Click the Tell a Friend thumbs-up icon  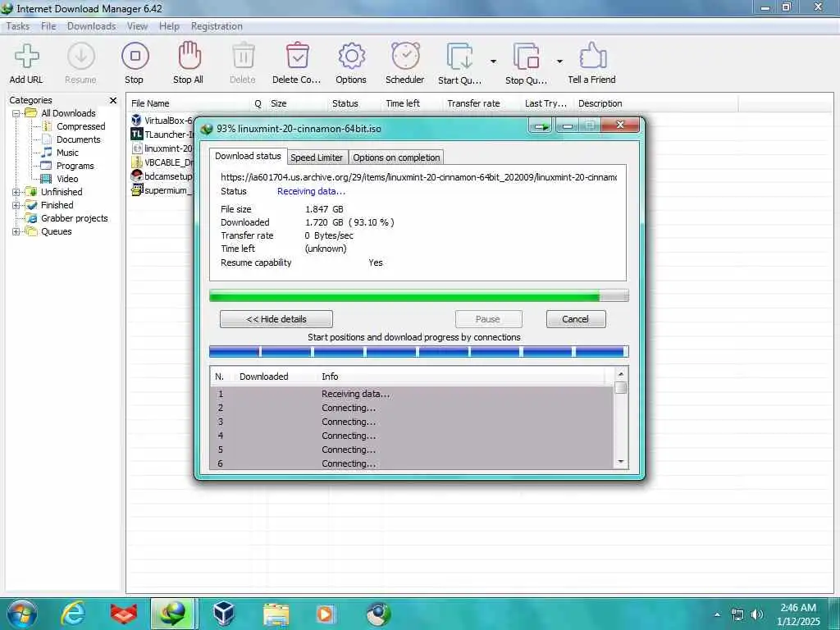(x=592, y=56)
